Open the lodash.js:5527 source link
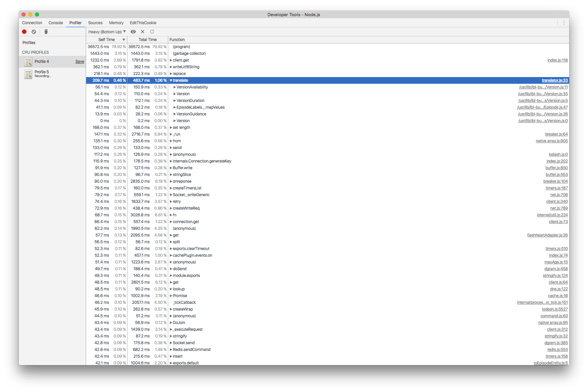The width and height of the screenshot is (588, 392). tap(555, 309)
